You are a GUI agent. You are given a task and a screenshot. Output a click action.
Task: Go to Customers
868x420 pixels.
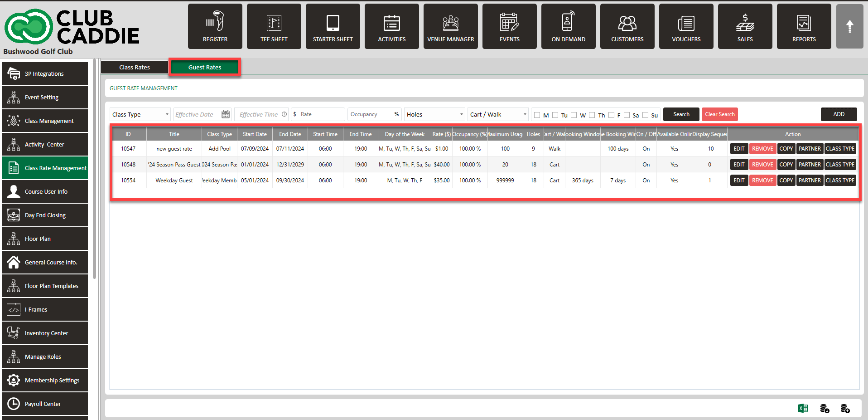[627, 26]
